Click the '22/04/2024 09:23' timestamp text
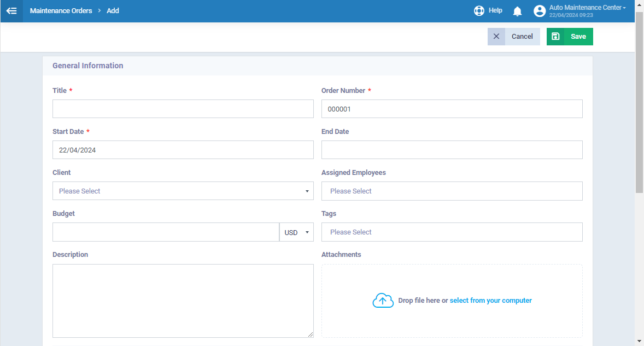 pyautogui.click(x=571, y=15)
